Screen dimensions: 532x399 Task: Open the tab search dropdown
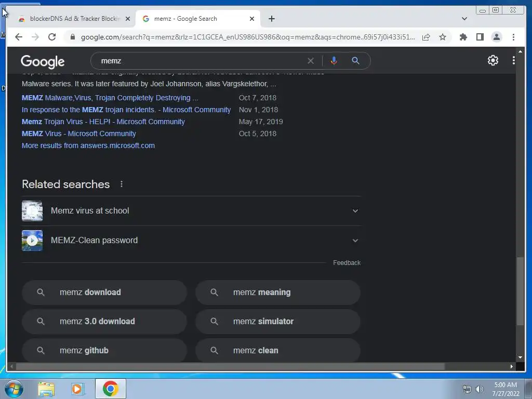pos(464,19)
